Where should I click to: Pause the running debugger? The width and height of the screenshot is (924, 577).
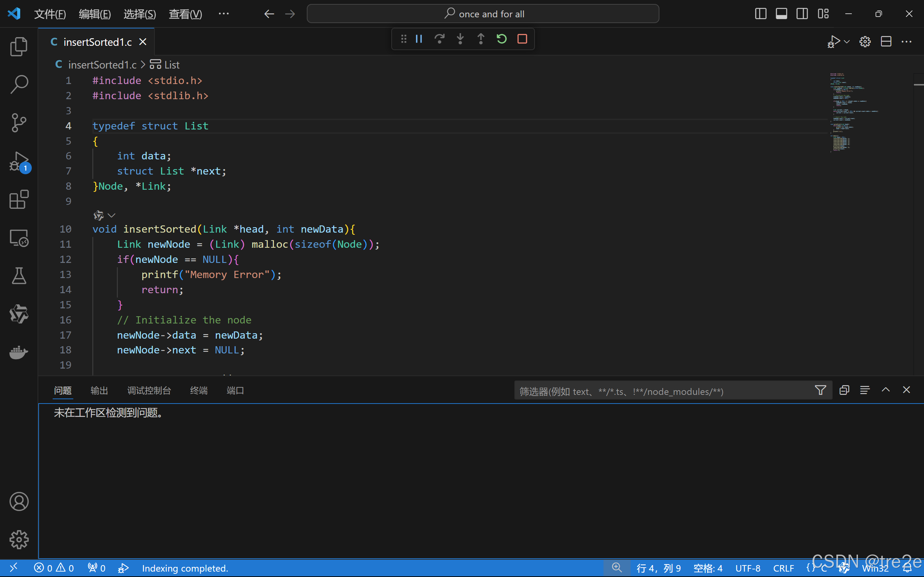tap(419, 39)
